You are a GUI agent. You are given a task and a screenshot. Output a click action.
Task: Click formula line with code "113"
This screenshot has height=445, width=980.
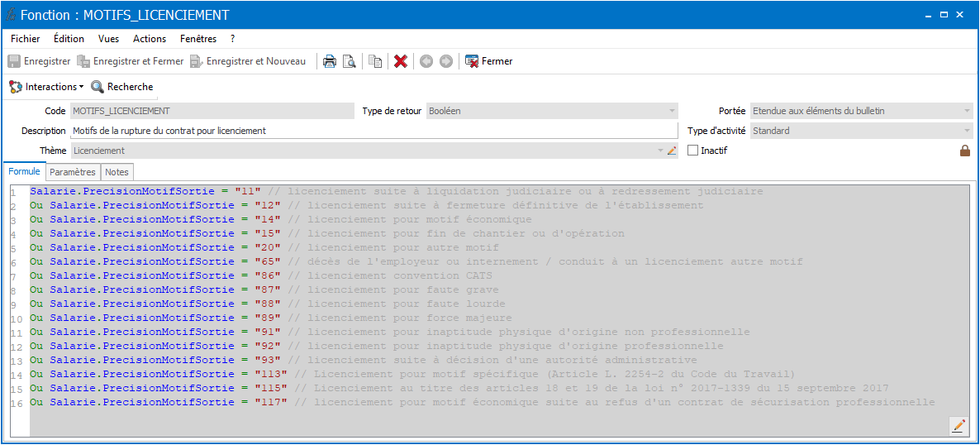coord(412,374)
